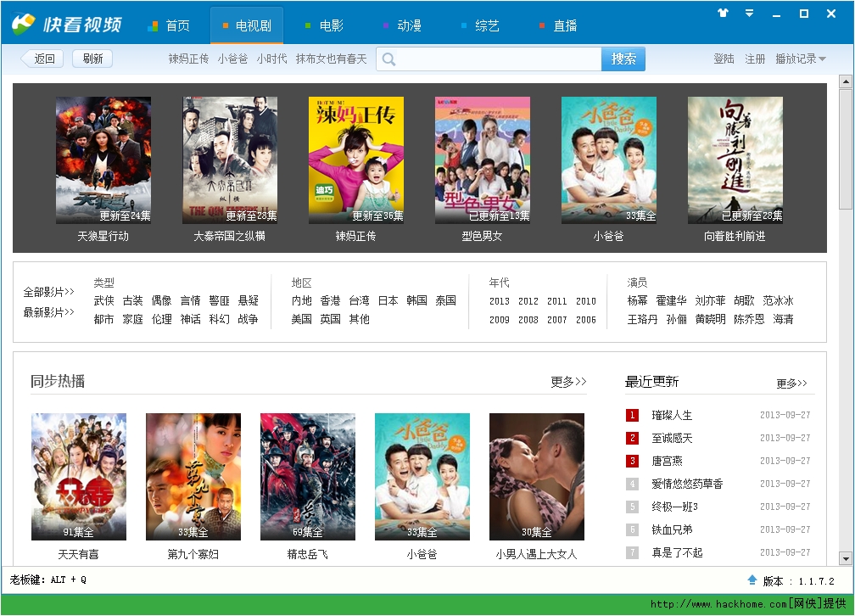Expand 最新影片>> listing
The image size is (855, 616).
[x=48, y=312]
